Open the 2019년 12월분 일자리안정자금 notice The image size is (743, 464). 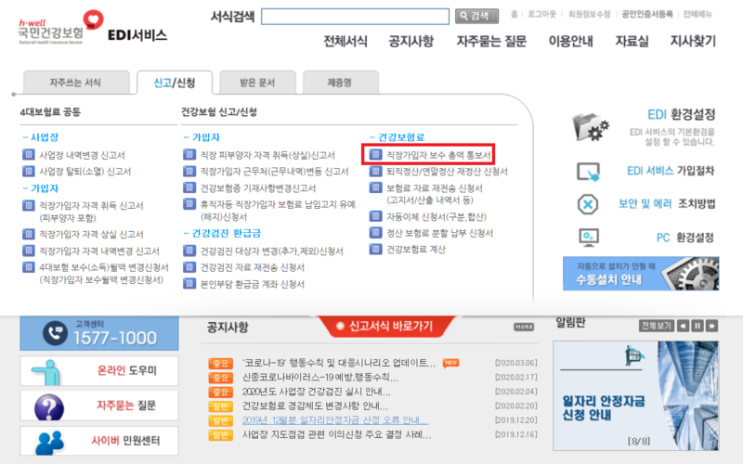(x=335, y=420)
